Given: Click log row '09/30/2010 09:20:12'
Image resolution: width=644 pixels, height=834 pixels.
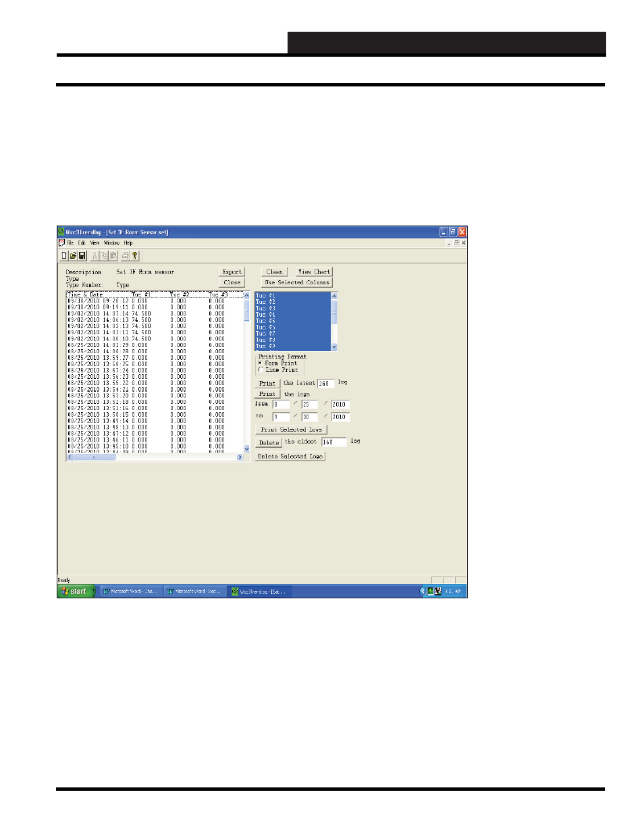Looking at the screenshot, I should point(155,301).
